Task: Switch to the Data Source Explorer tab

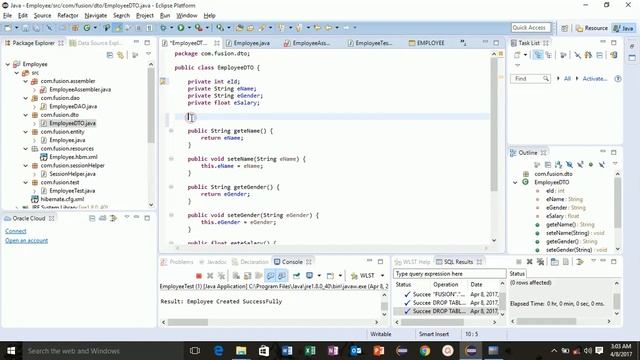Action: click(x=96, y=43)
